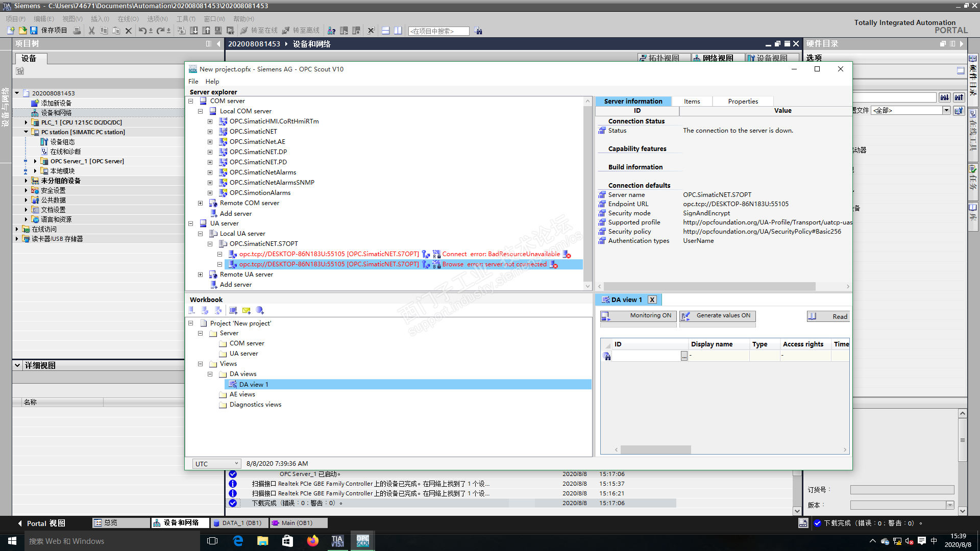Click the browse button in ID cell

[684, 356]
